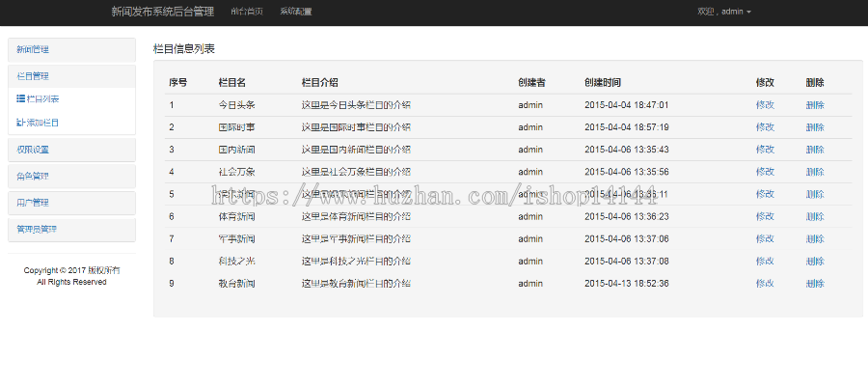Viewport: 868px width, 387px height.
Task: Open the 欢迎, admin user dropdown
Action: 724,12
